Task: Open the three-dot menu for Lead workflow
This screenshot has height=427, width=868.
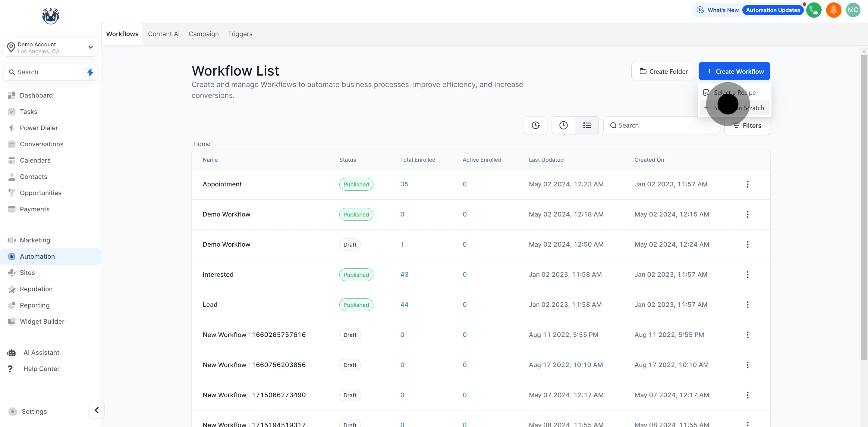Action: (x=747, y=305)
